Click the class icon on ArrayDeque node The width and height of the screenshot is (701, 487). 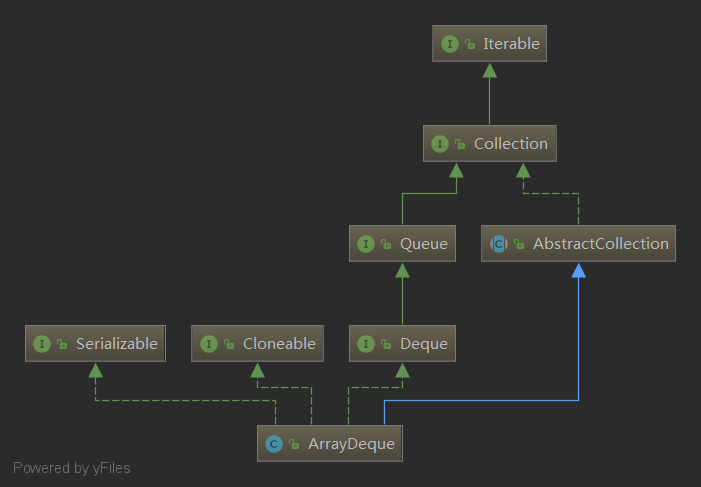click(275, 443)
